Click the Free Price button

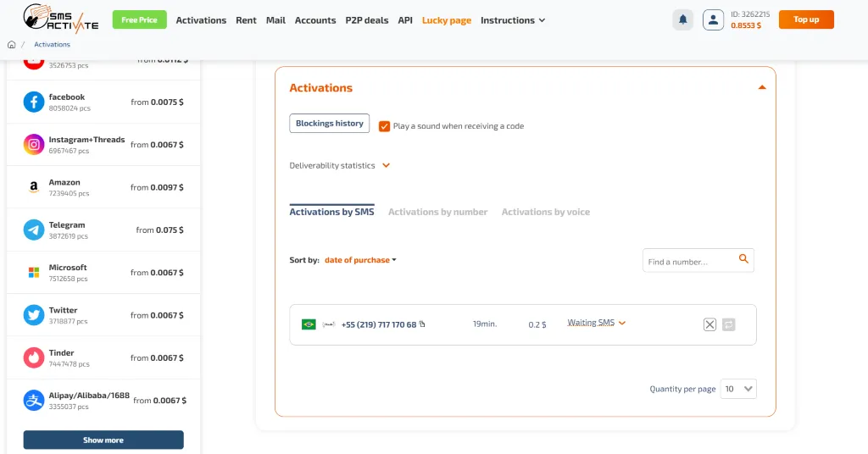[x=140, y=20]
